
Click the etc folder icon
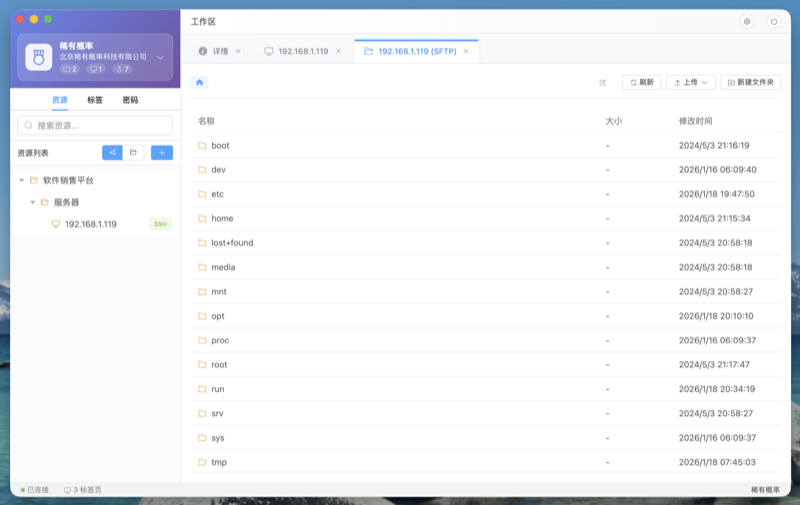[202, 194]
